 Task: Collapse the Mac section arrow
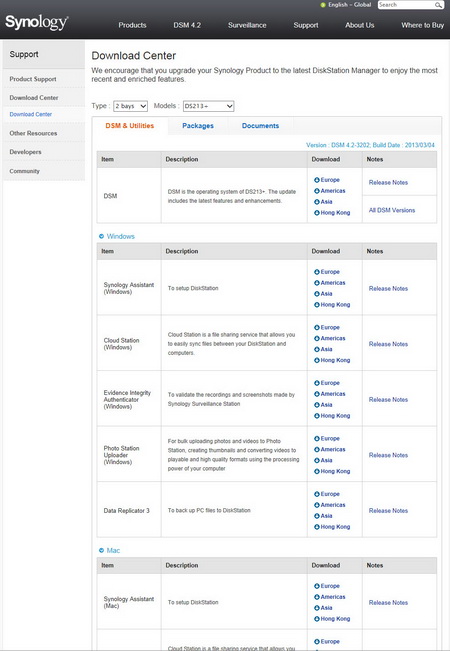(x=101, y=551)
